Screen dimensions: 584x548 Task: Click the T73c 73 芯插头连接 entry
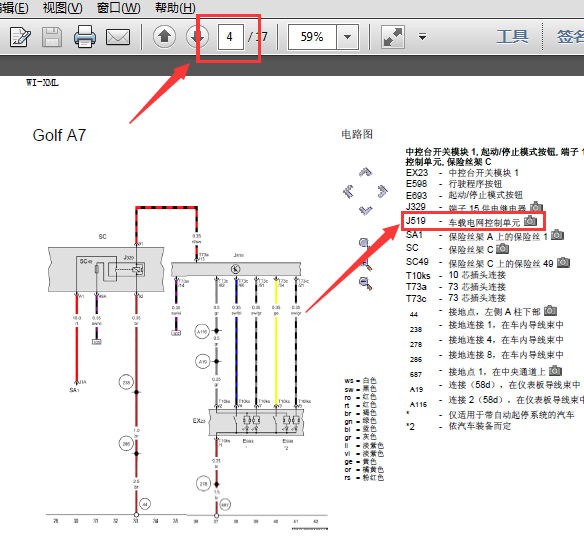456,298
